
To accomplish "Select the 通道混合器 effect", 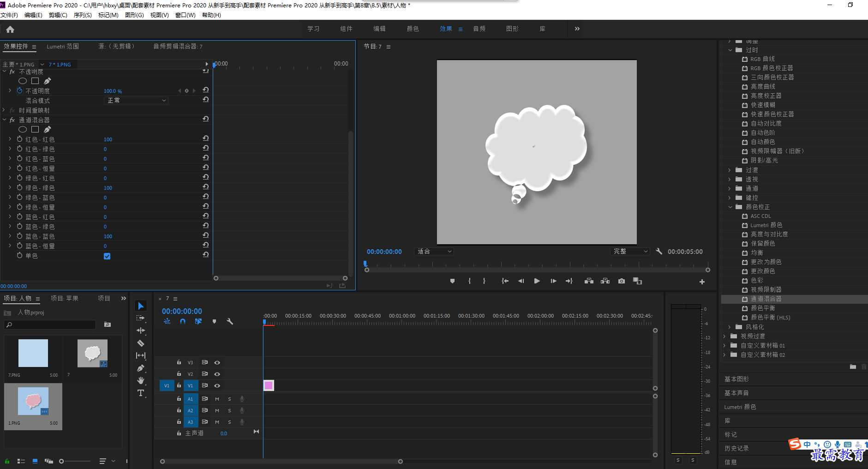I will click(766, 299).
